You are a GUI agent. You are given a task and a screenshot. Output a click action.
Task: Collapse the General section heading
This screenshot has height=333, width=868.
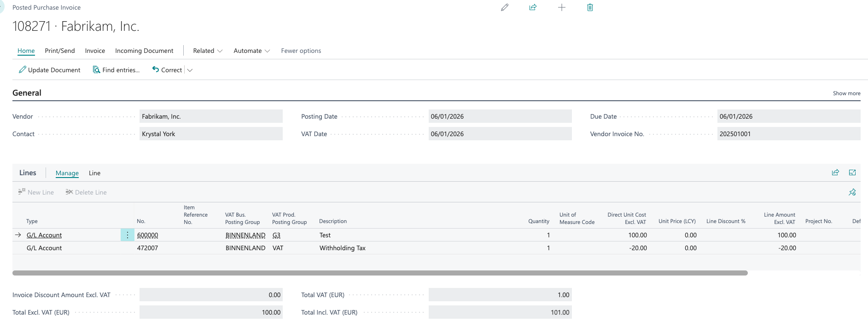point(27,93)
